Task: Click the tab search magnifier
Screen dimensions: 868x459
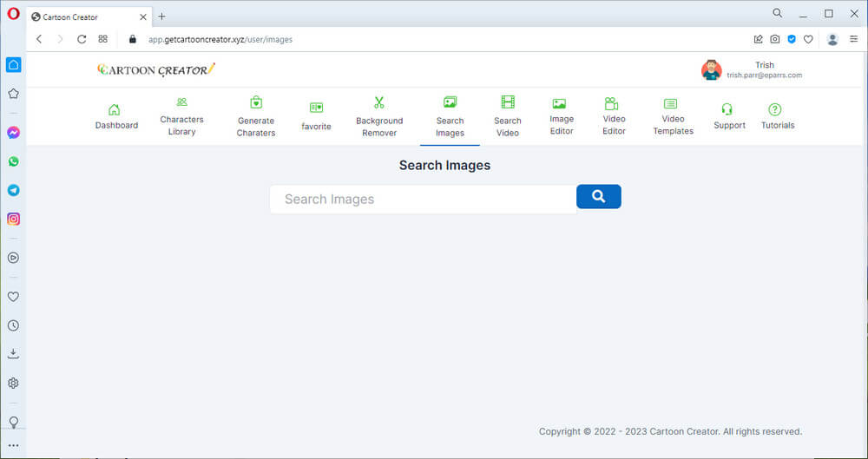Action: pyautogui.click(x=778, y=13)
